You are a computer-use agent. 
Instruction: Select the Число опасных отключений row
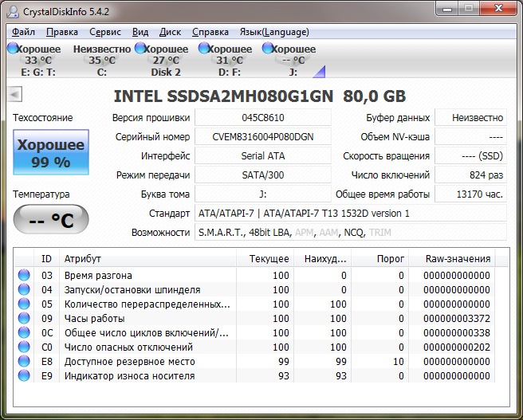point(255,347)
